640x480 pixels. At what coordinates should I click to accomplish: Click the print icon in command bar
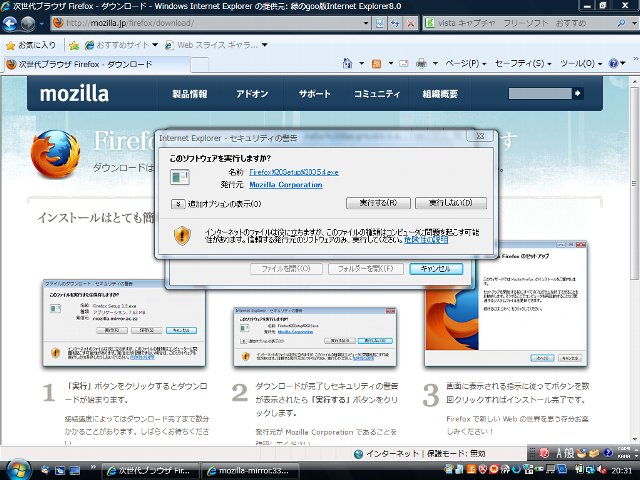(421, 63)
